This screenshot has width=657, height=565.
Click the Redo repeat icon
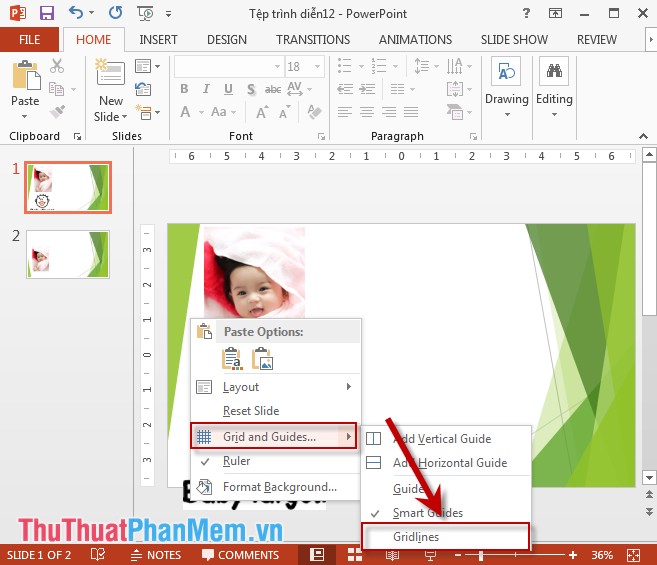coord(115,13)
